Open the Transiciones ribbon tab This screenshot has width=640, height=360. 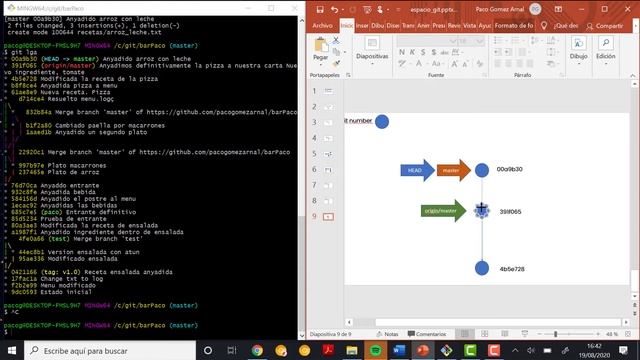[x=408, y=25]
